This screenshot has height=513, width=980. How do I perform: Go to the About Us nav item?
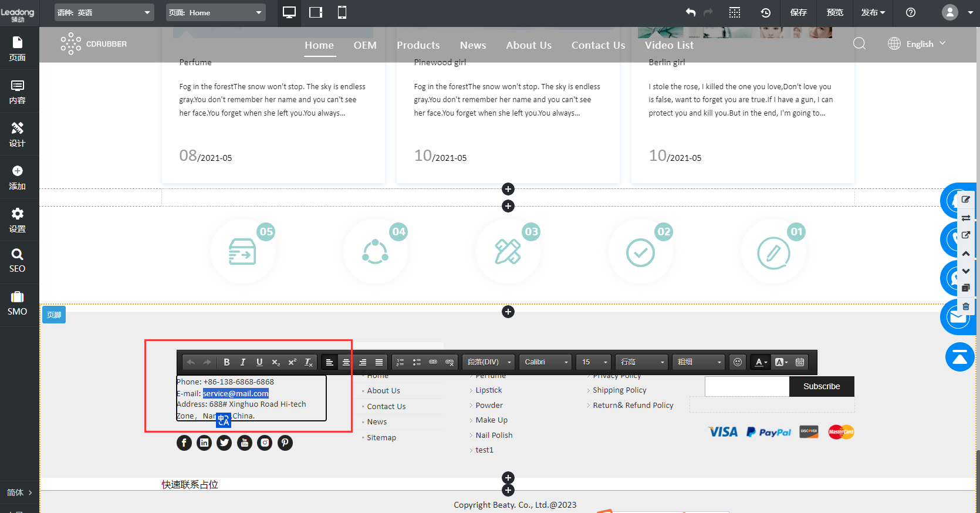pyautogui.click(x=529, y=45)
